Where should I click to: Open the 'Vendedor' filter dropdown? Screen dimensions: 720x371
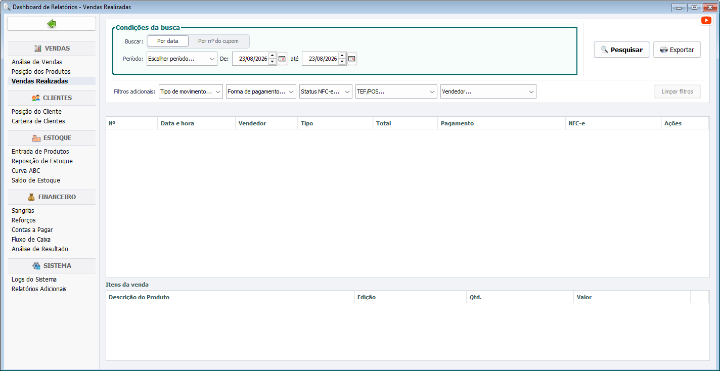pos(488,91)
